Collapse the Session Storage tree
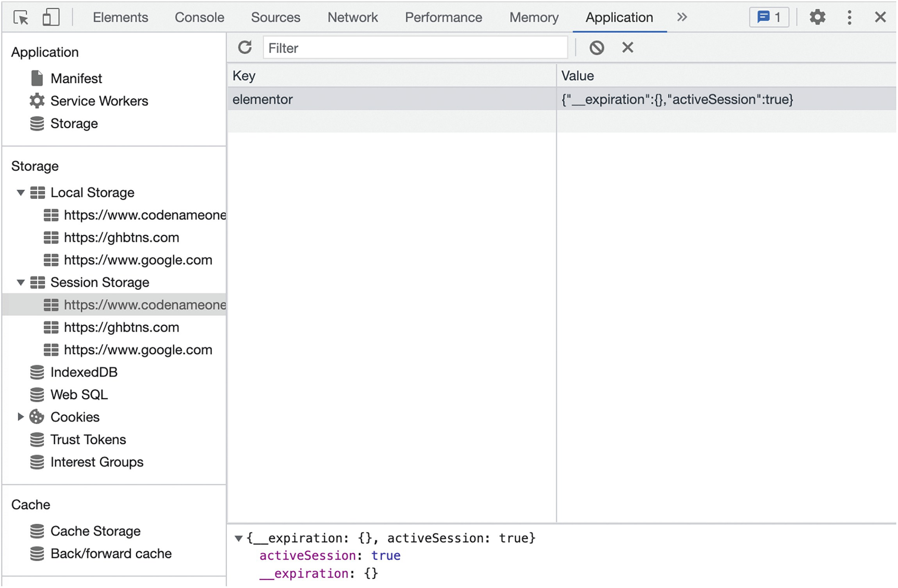This screenshot has width=898, height=588. (x=21, y=283)
